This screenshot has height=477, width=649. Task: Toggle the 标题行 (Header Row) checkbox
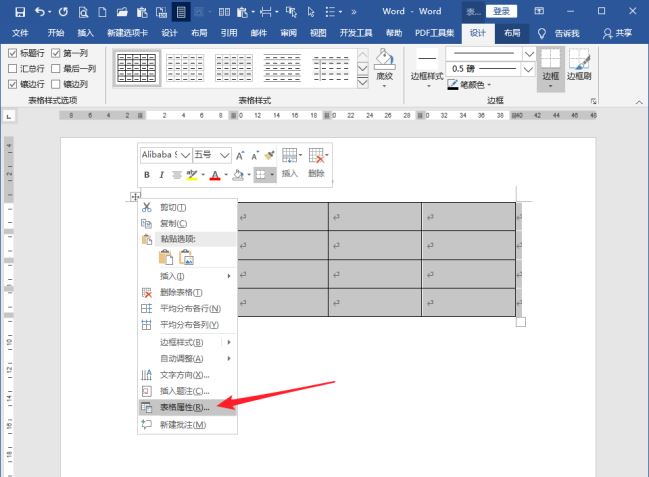12,52
